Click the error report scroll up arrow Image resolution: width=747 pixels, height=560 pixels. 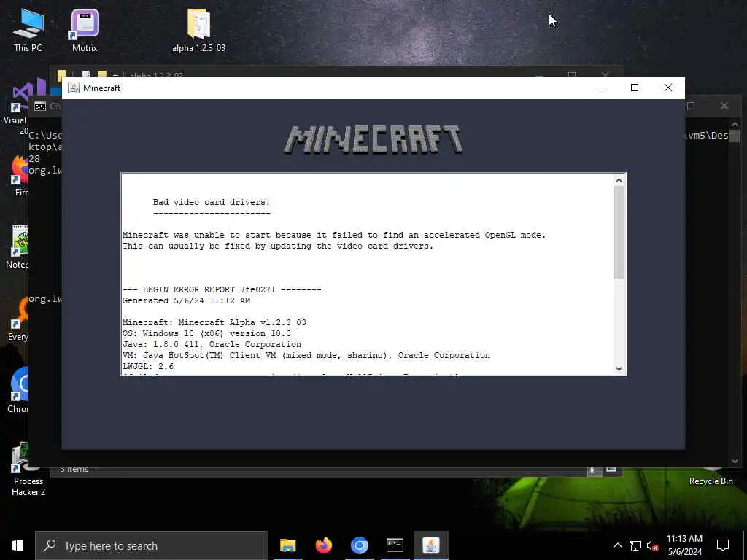[x=619, y=180]
